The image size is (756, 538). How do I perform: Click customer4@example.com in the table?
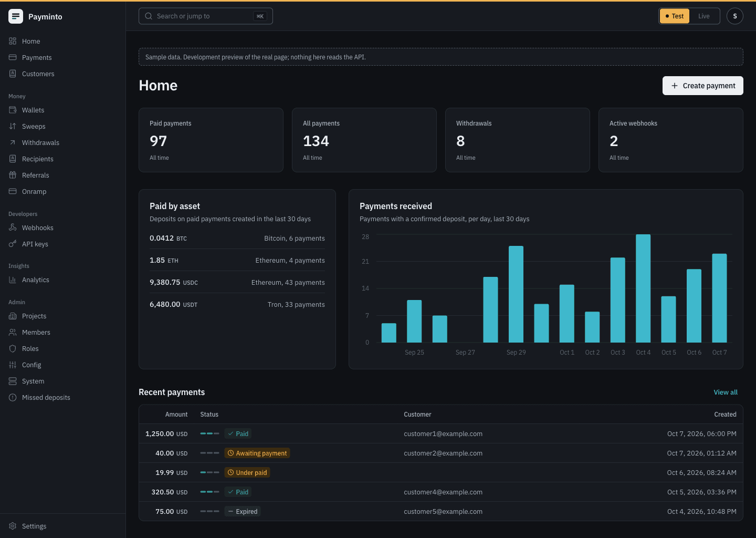(443, 492)
